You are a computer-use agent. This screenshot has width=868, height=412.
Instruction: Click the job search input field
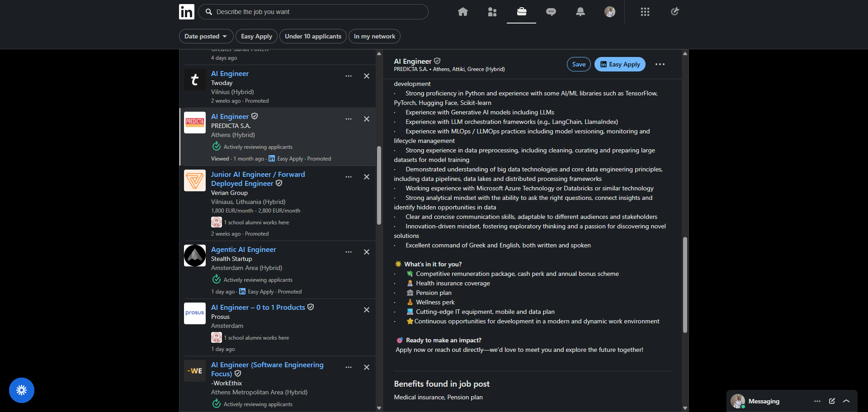tap(313, 12)
